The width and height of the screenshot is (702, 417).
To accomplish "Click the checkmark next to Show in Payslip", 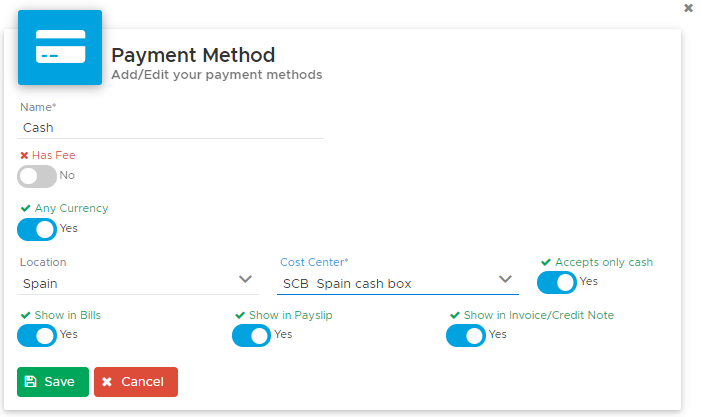I will tap(240, 315).
